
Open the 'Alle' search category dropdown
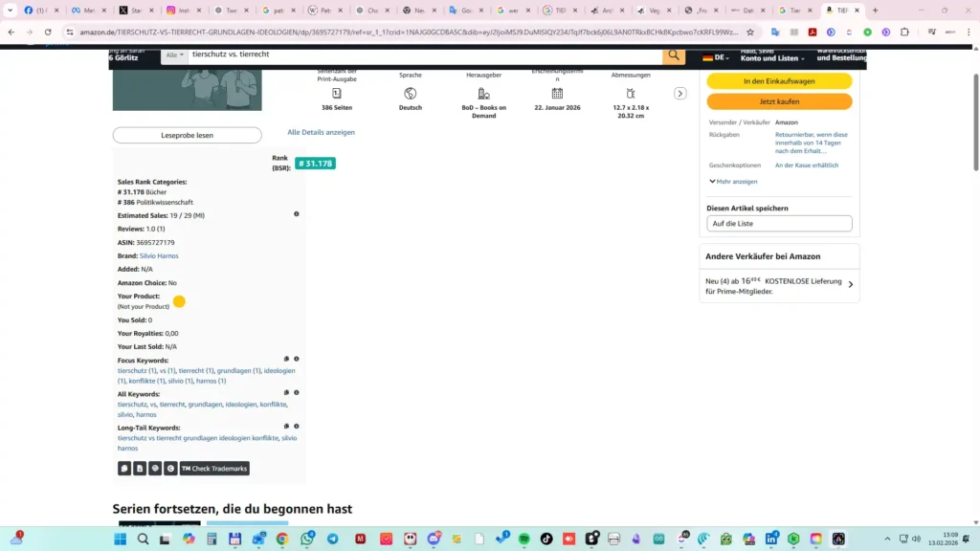coord(175,55)
